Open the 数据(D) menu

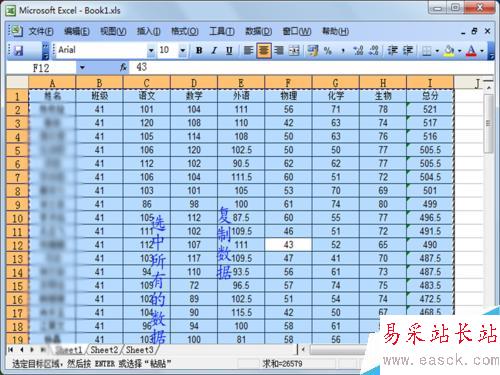(258, 31)
